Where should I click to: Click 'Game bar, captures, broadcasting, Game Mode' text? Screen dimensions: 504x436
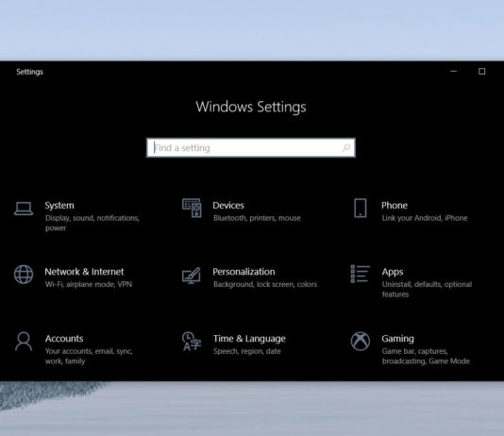coord(426,356)
